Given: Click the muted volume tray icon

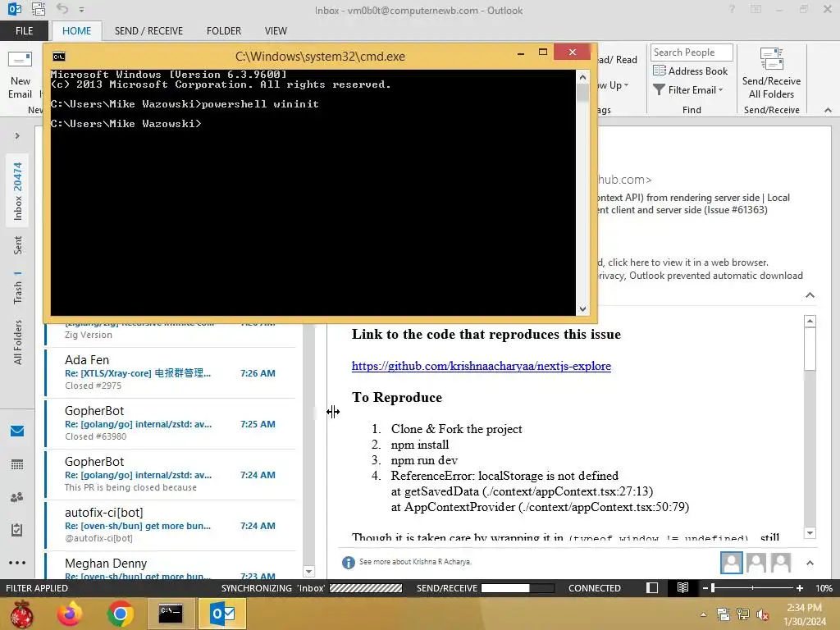Looking at the screenshot, I should pos(763,614).
